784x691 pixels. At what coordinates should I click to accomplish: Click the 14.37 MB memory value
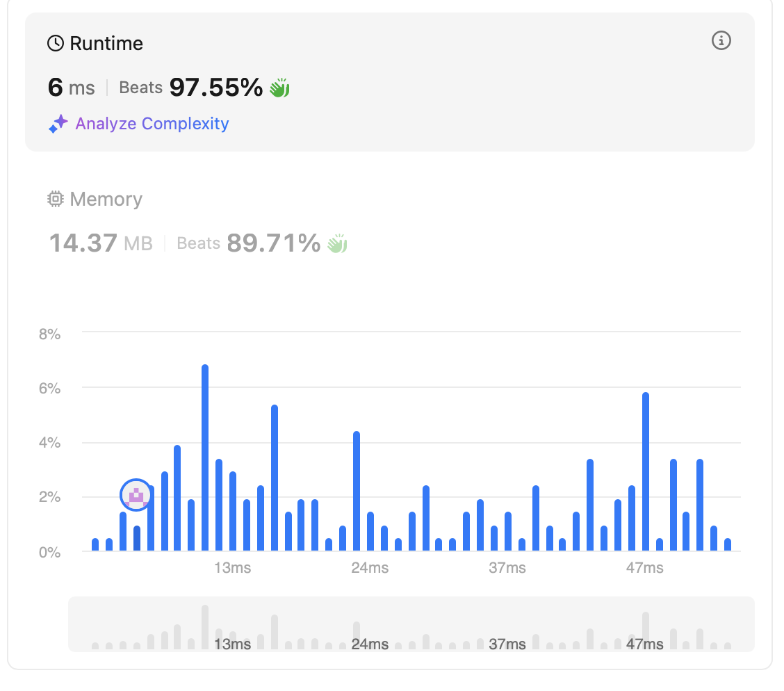(101, 244)
